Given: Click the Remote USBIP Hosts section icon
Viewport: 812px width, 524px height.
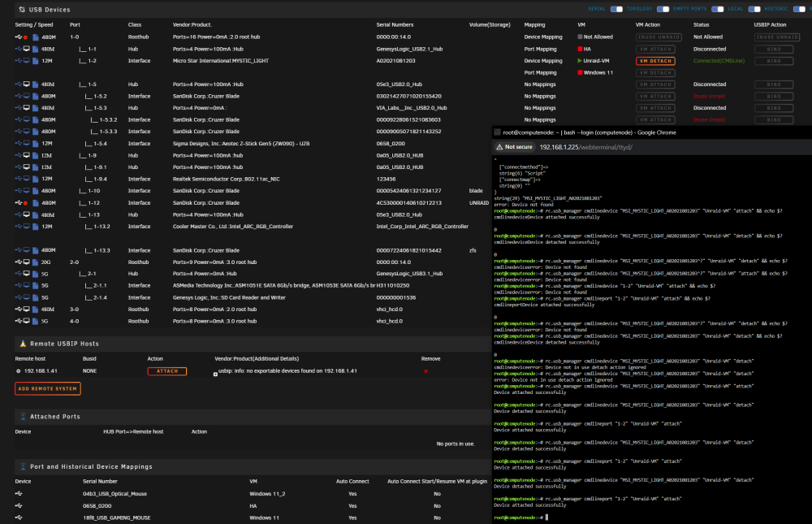Looking at the screenshot, I should coord(23,344).
